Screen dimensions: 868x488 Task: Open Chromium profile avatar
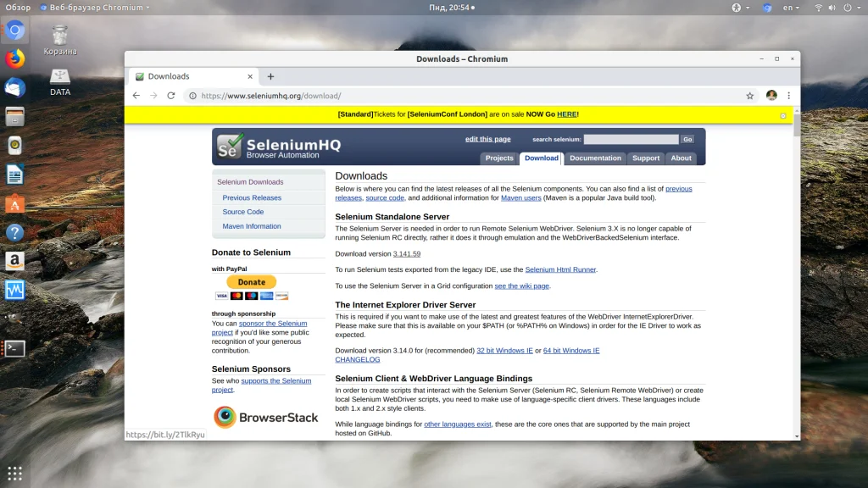(771, 95)
